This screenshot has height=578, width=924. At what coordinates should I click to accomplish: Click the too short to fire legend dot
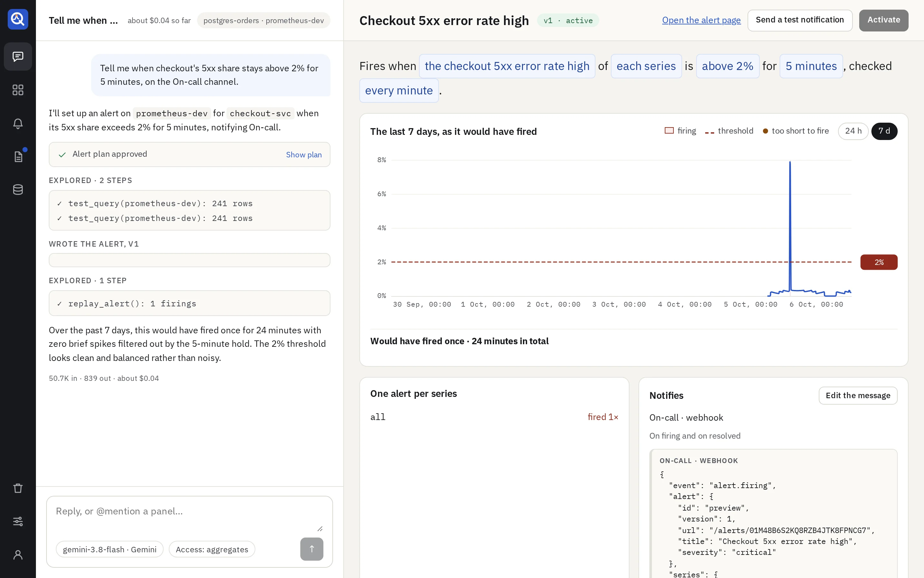(765, 131)
